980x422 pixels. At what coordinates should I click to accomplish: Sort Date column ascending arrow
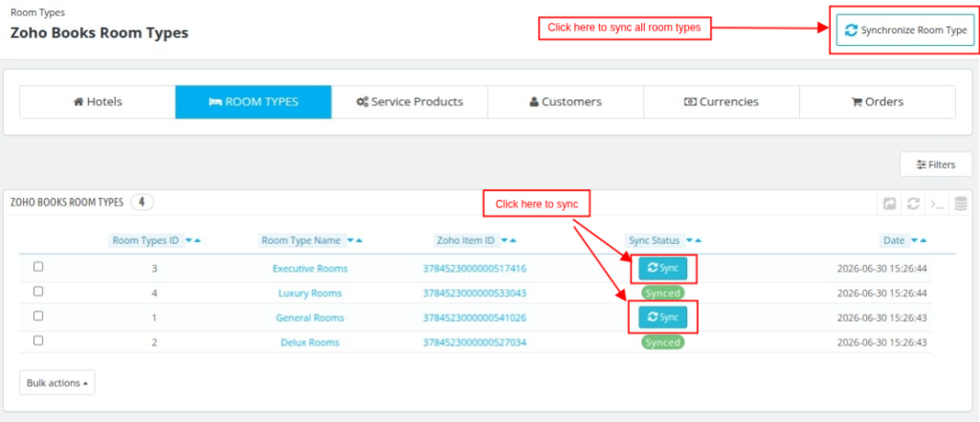pyautogui.click(x=924, y=241)
